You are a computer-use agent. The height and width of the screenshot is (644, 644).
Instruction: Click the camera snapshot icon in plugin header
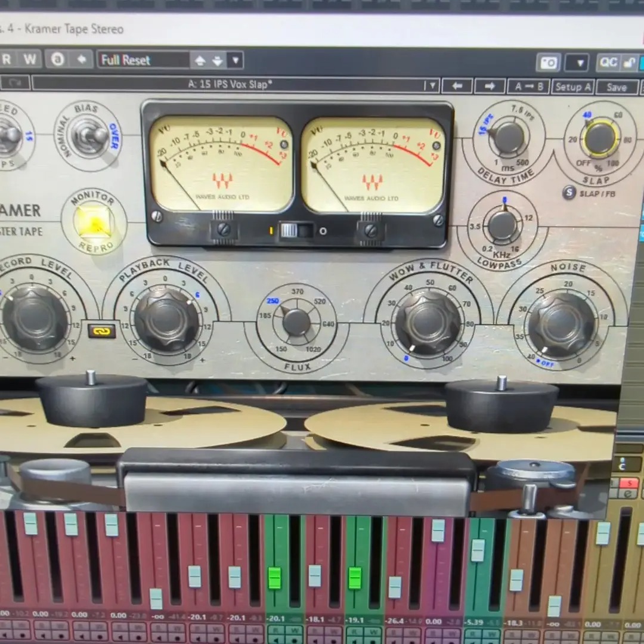(549, 63)
